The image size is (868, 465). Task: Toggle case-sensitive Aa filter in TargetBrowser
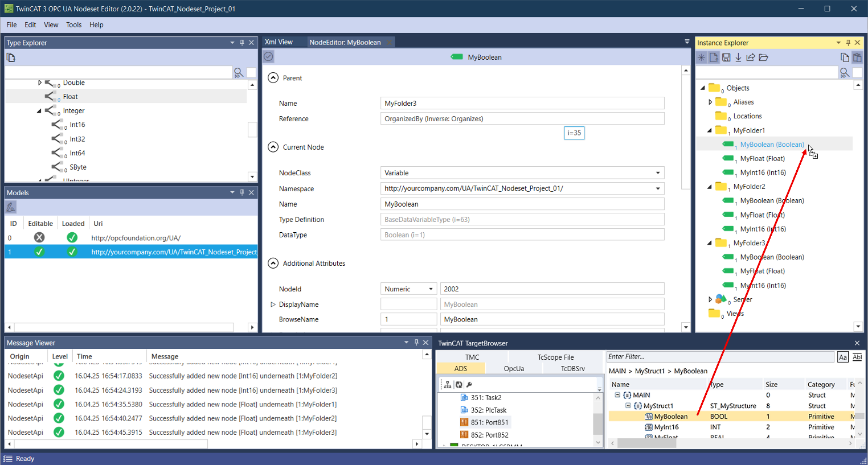843,357
